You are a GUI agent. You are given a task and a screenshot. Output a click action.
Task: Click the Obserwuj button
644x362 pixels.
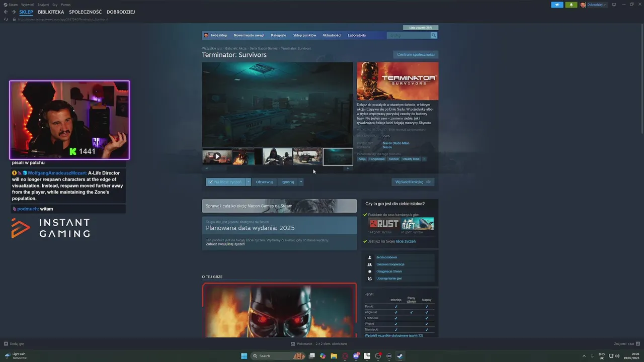(264, 182)
